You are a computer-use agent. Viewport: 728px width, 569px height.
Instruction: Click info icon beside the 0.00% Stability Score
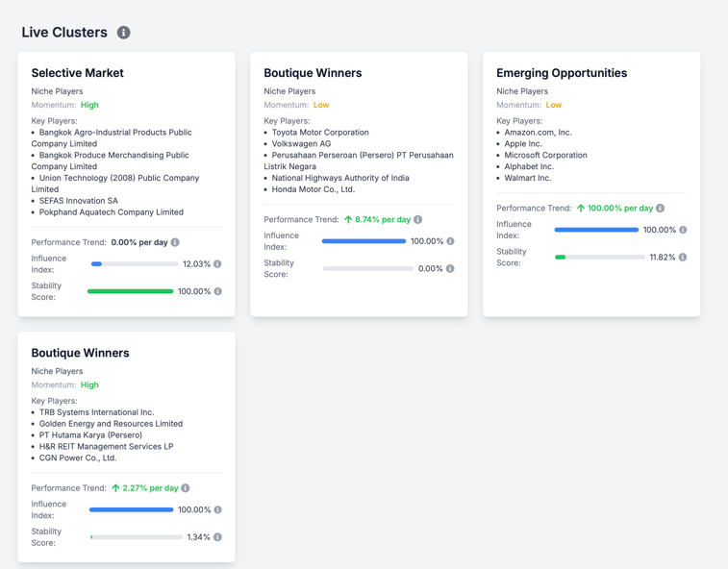tap(450, 269)
